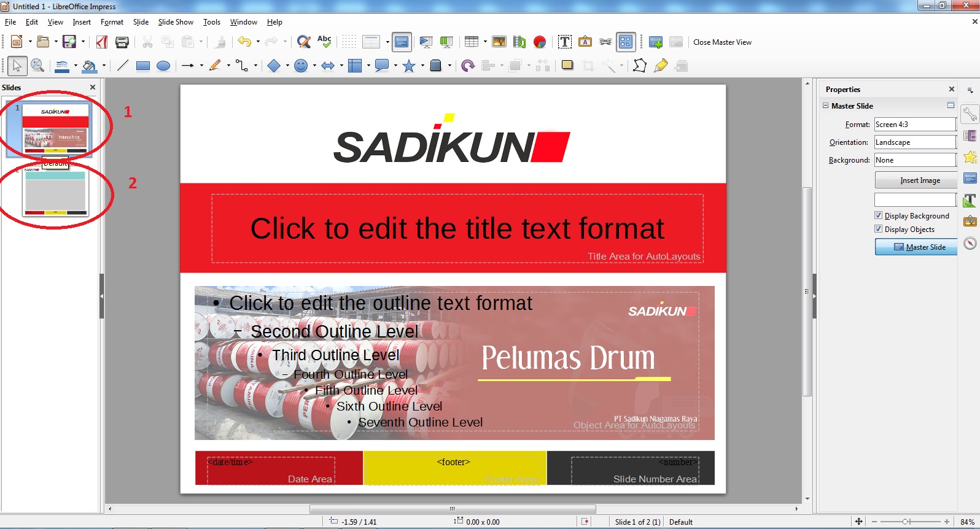The width and height of the screenshot is (980, 529).
Task: Run the spelling check (Abc icon)
Action: (x=324, y=42)
